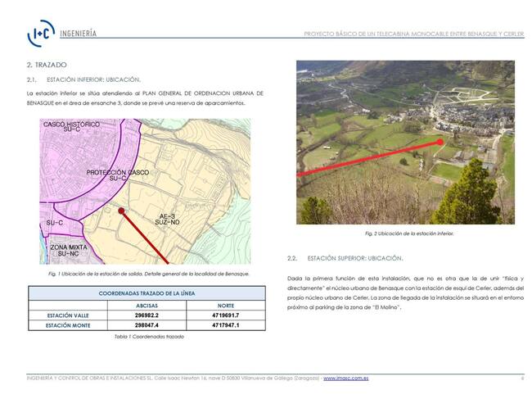
Task: Select the aerial photo of the lower station
Action: pyautogui.click(x=405, y=142)
